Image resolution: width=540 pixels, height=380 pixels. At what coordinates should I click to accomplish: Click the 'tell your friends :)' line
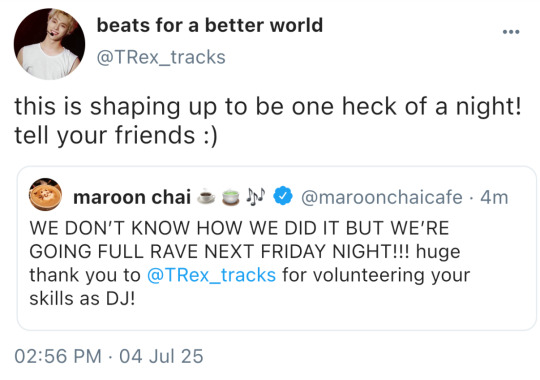click(x=116, y=135)
